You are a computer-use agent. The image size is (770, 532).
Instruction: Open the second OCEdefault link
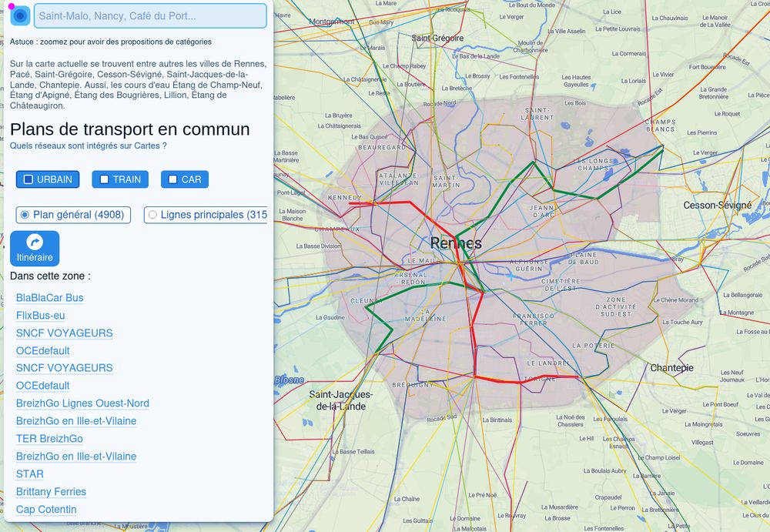tap(42, 386)
